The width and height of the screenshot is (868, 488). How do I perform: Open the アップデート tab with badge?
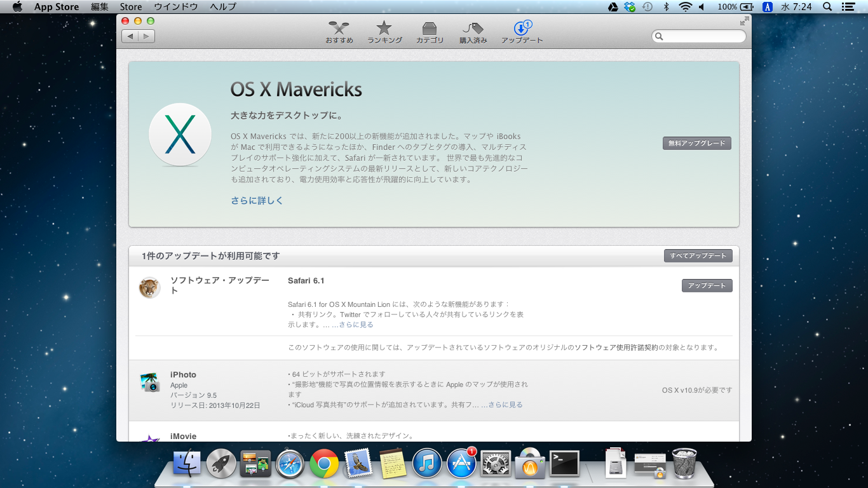(x=522, y=32)
